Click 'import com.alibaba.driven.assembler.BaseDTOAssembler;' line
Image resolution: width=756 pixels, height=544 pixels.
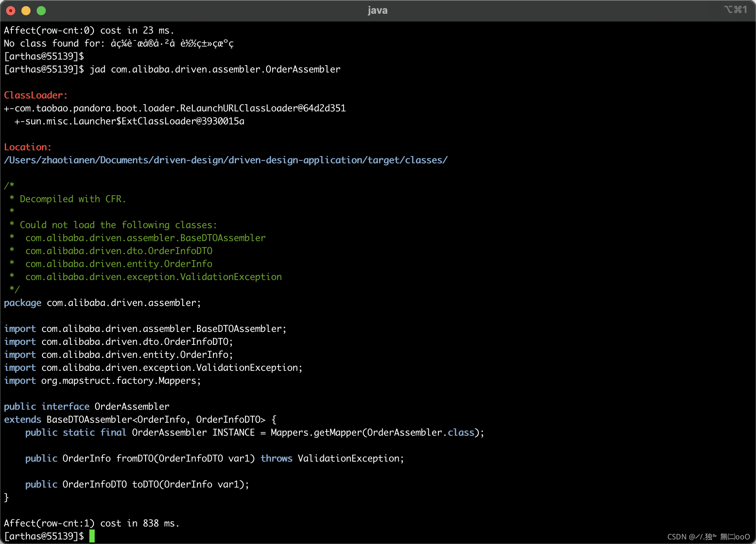point(145,329)
